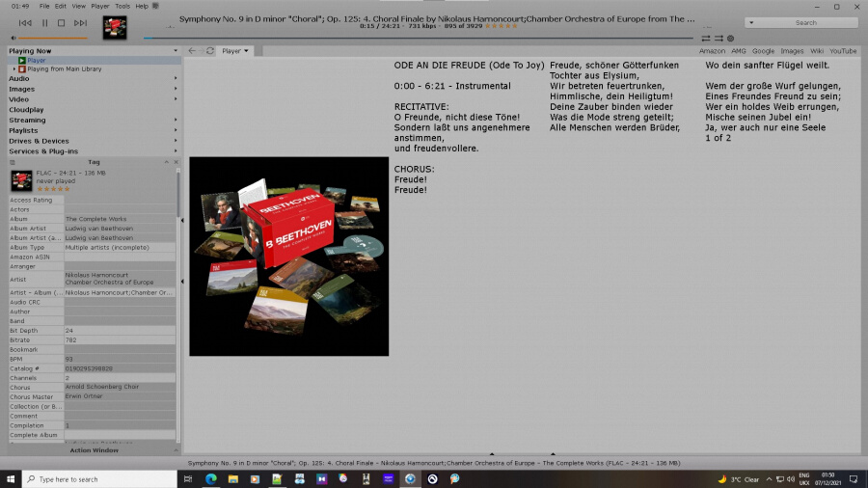Open the DSP/options gear icon
The image size is (868, 488).
tap(731, 39)
